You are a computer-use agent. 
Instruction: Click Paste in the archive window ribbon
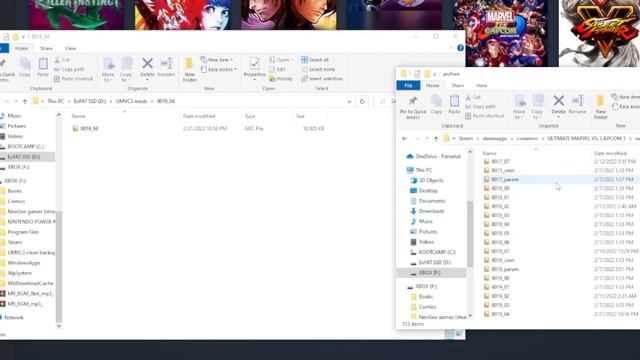click(x=454, y=104)
